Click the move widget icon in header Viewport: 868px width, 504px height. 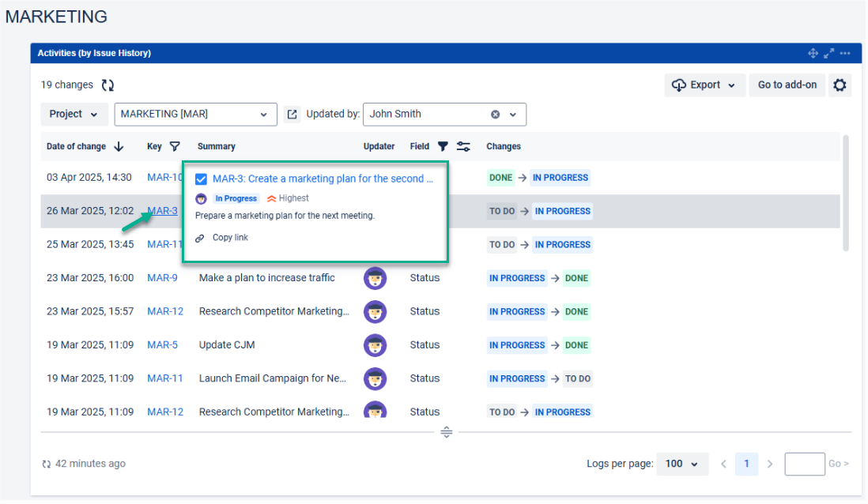point(813,54)
